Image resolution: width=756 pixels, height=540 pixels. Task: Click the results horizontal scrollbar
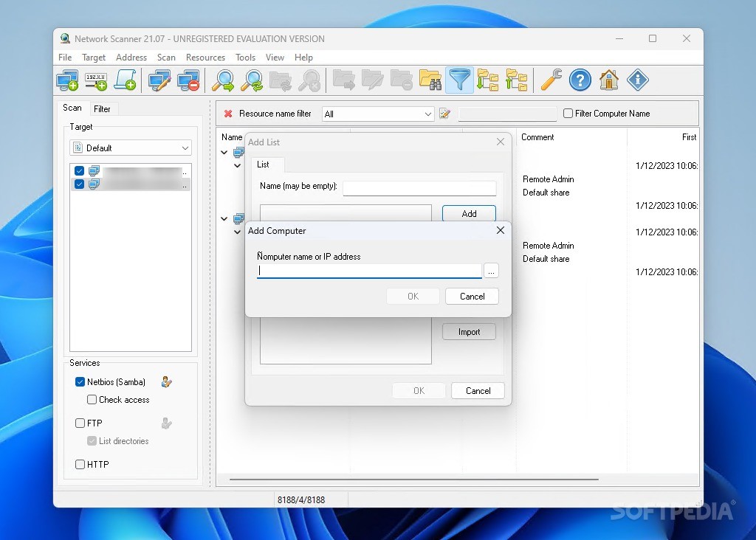coord(414,480)
